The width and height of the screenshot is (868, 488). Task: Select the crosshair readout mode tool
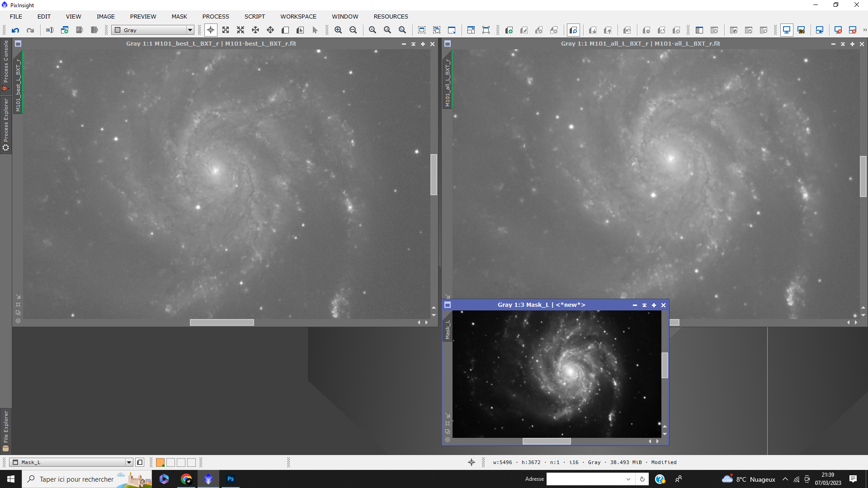[x=211, y=30]
